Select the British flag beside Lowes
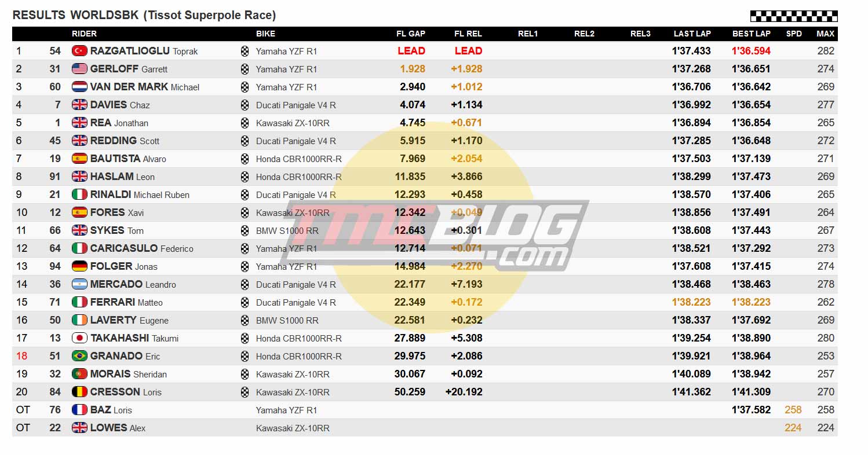The image size is (868, 455). point(79,428)
